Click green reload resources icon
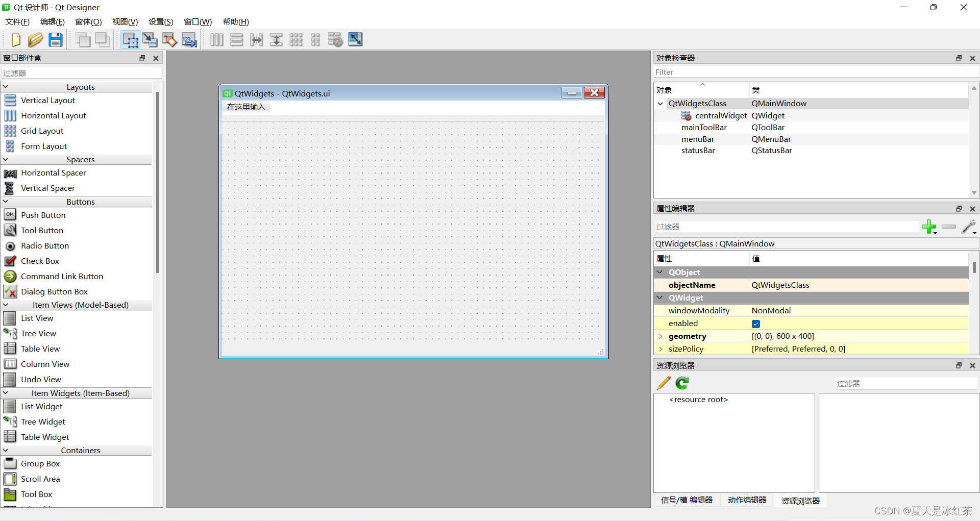The image size is (980, 521). pyautogui.click(x=682, y=383)
